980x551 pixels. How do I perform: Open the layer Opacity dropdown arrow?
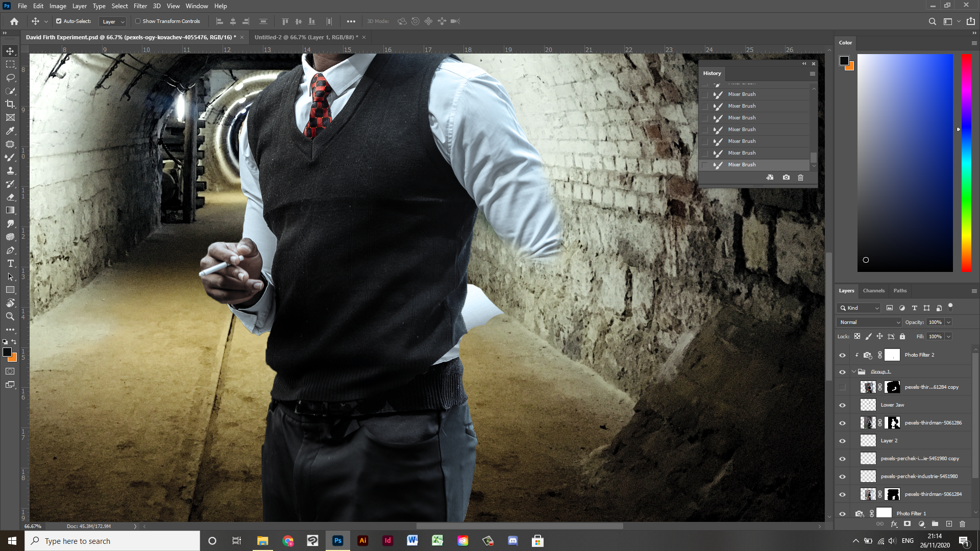[x=948, y=322]
